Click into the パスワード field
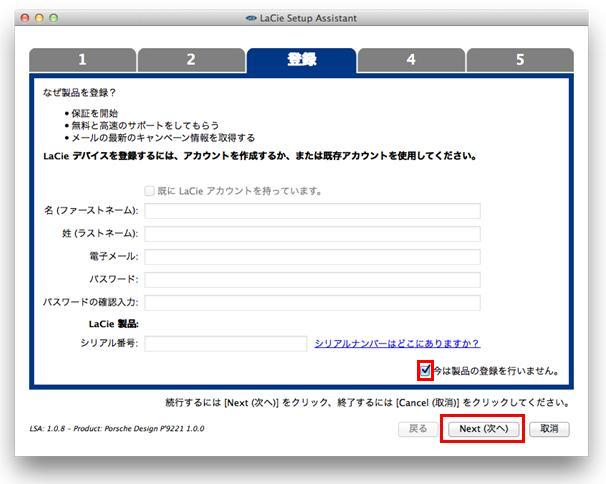Screen dimensions: 606x484 [x=312, y=279]
